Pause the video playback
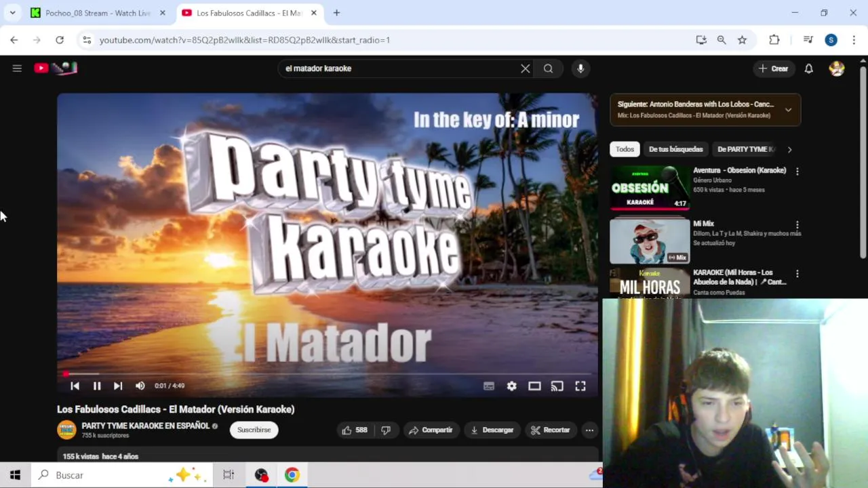868x488 pixels. point(97,386)
